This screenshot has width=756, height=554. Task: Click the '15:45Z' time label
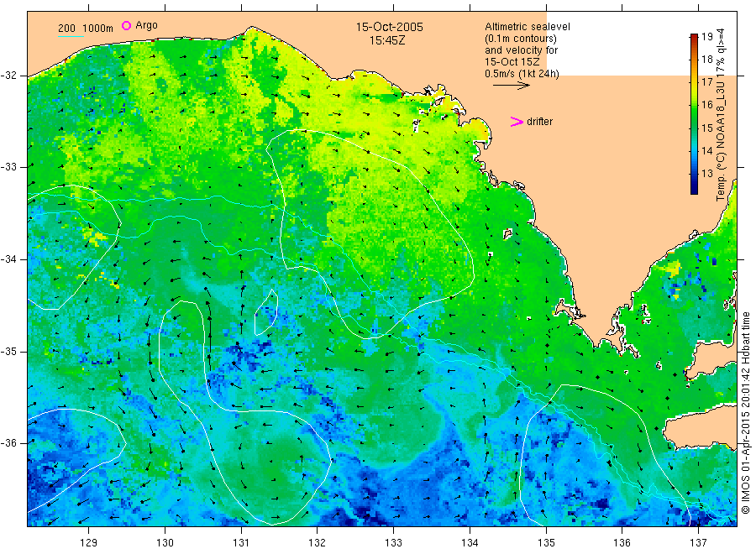click(x=387, y=41)
